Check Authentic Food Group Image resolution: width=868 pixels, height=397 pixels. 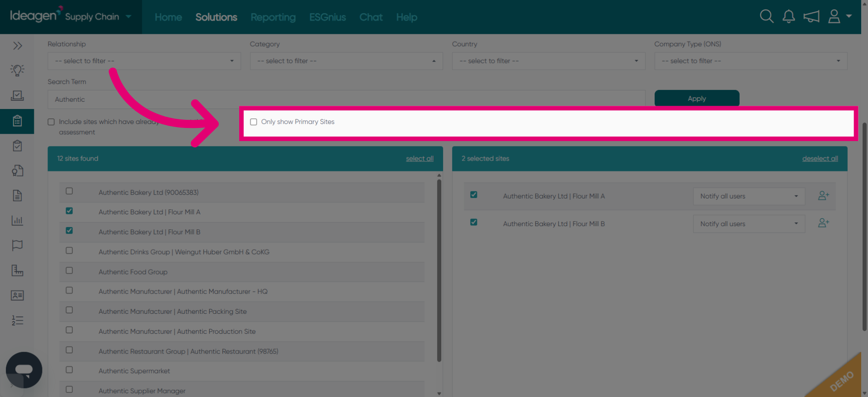[69, 270]
